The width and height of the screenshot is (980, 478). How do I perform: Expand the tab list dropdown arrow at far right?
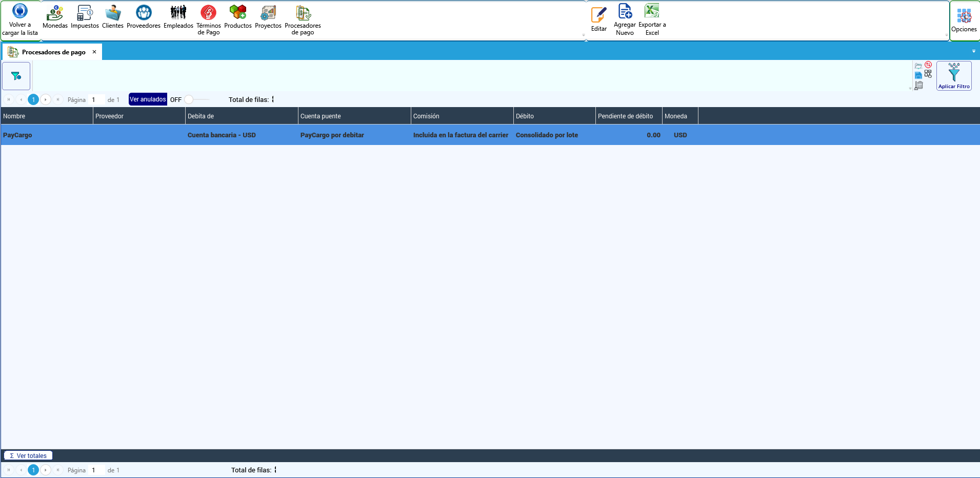pyautogui.click(x=974, y=51)
